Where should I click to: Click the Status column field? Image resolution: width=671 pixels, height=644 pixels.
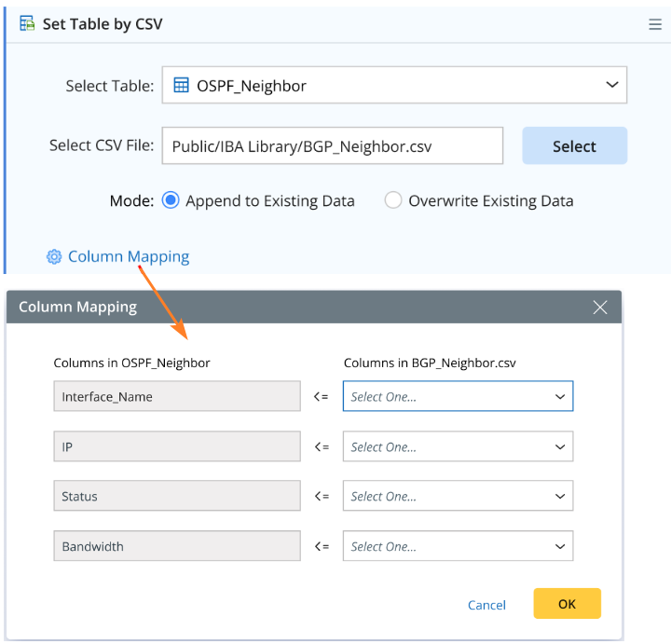[x=177, y=496]
